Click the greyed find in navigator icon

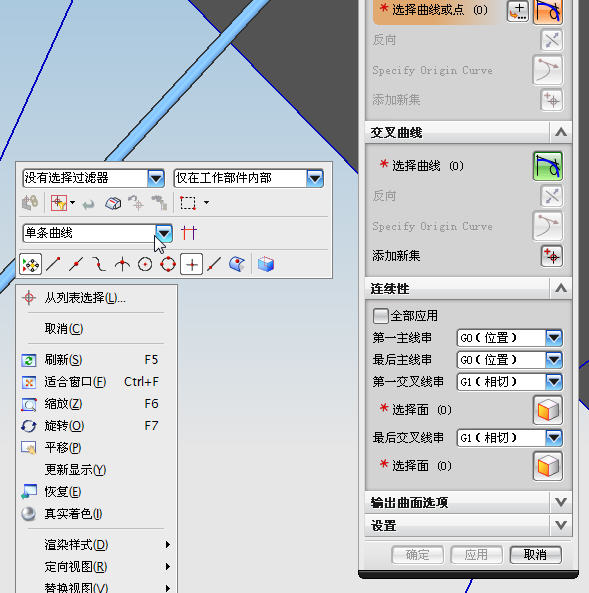coord(159,203)
